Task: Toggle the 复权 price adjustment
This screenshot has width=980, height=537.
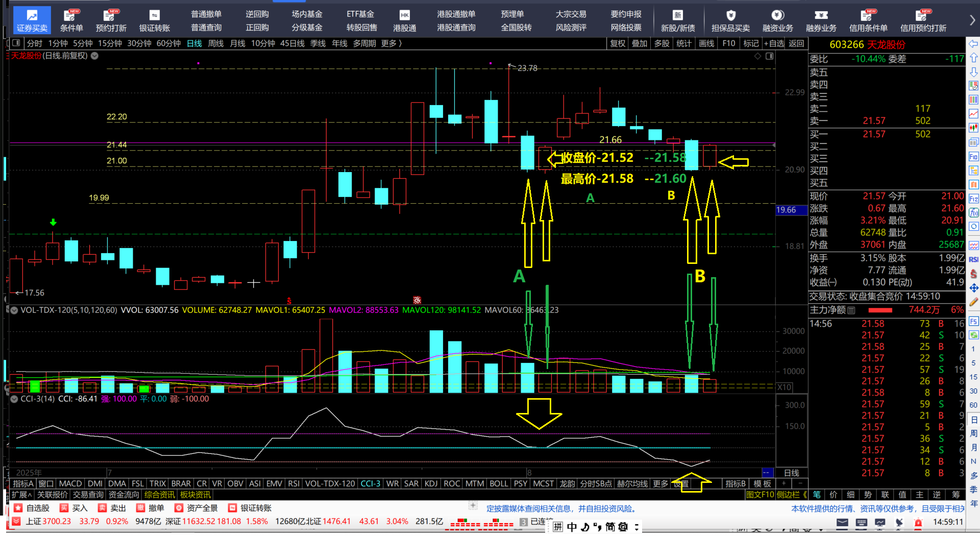Action: pyautogui.click(x=618, y=43)
